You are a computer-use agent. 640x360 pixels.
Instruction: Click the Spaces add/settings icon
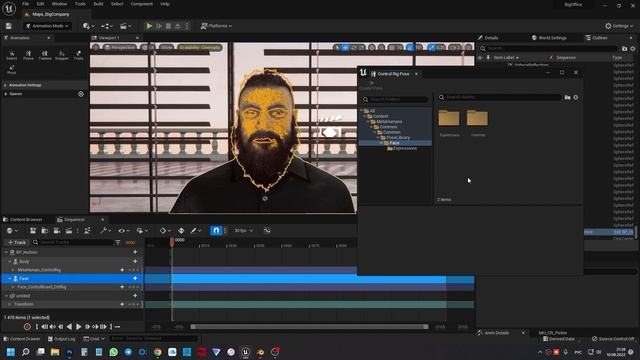[81, 94]
